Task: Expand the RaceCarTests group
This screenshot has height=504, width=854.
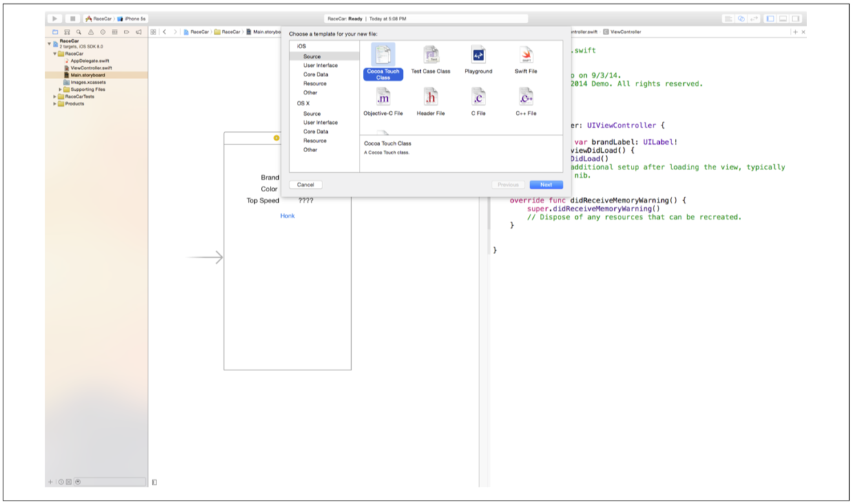Action: pyautogui.click(x=55, y=97)
